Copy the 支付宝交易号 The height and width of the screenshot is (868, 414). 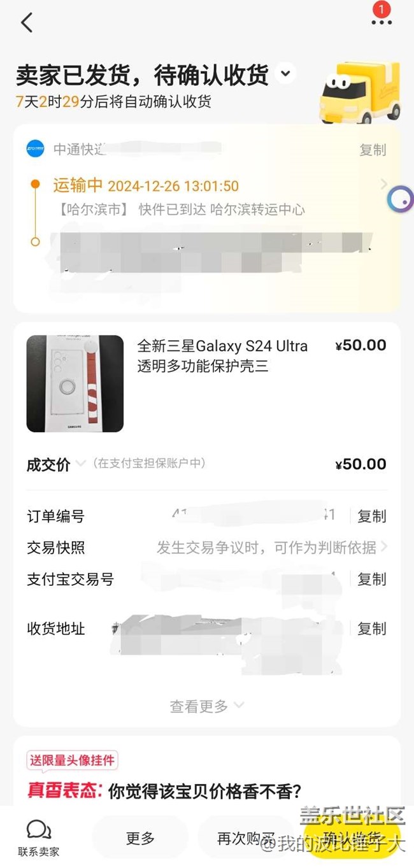coord(371,579)
